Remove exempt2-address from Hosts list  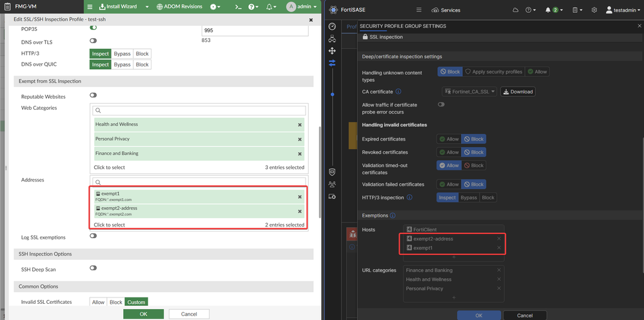coord(498,239)
